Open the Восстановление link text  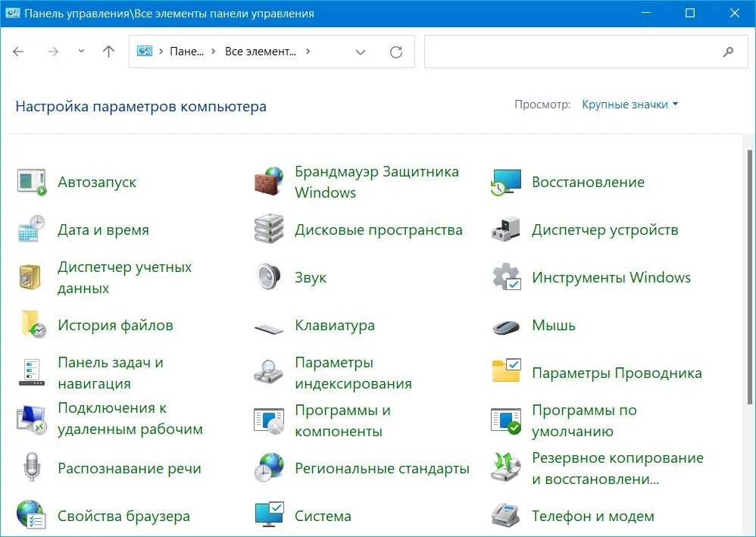[x=588, y=183]
